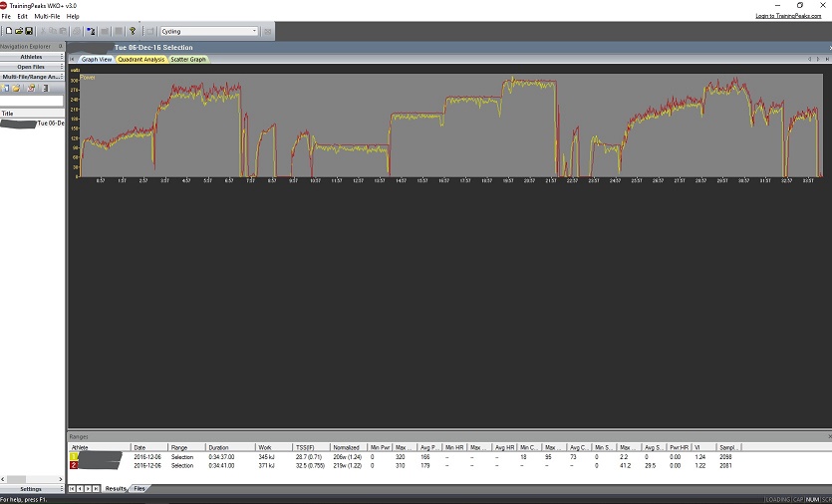Open the Cycling sport type dropdown
Viewport: 832px width, 504px height.
point(254,31)
